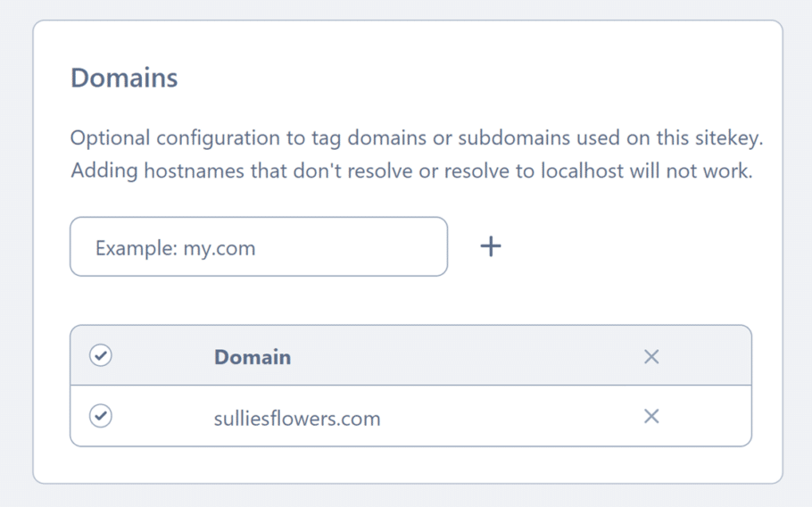Remove sulliesflowers.com with its X icon
Viewport: 812px width, 507px height.
(x=651, y=416)
